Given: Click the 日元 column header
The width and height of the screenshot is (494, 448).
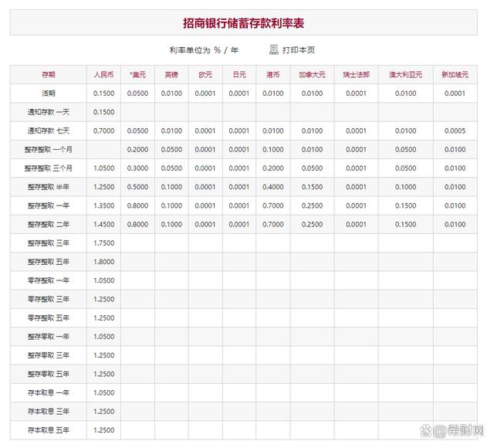Looking at the screenshot, I should click(x=239, y=75).
